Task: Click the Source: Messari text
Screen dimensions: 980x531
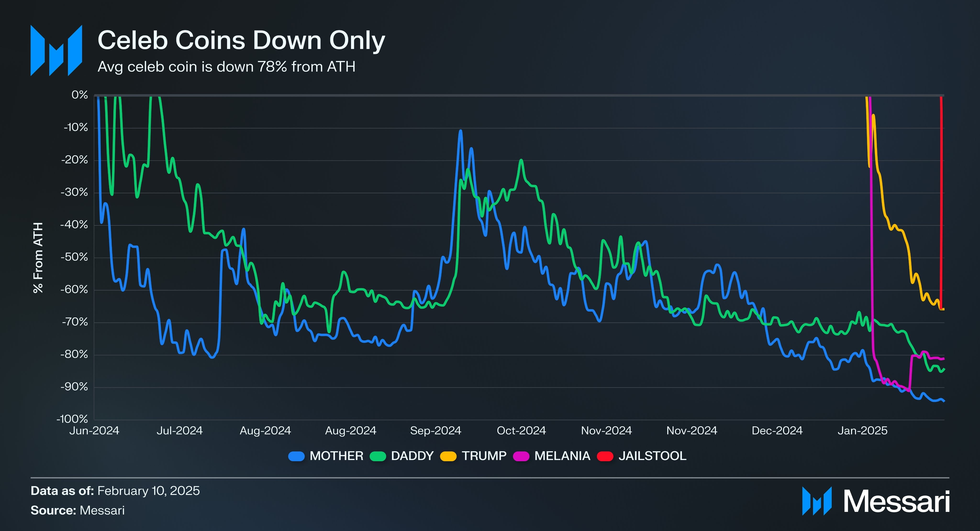Action: (78, 510)
